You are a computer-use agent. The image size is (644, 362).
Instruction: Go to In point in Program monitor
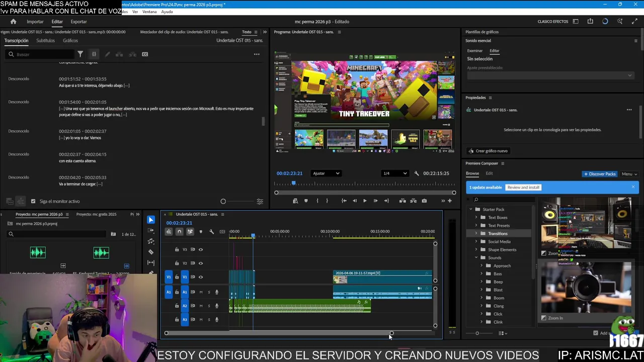(344, 201)
